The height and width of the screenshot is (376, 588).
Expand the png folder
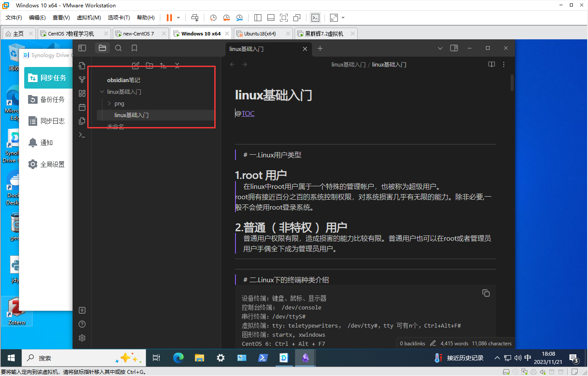click(109, 103)
